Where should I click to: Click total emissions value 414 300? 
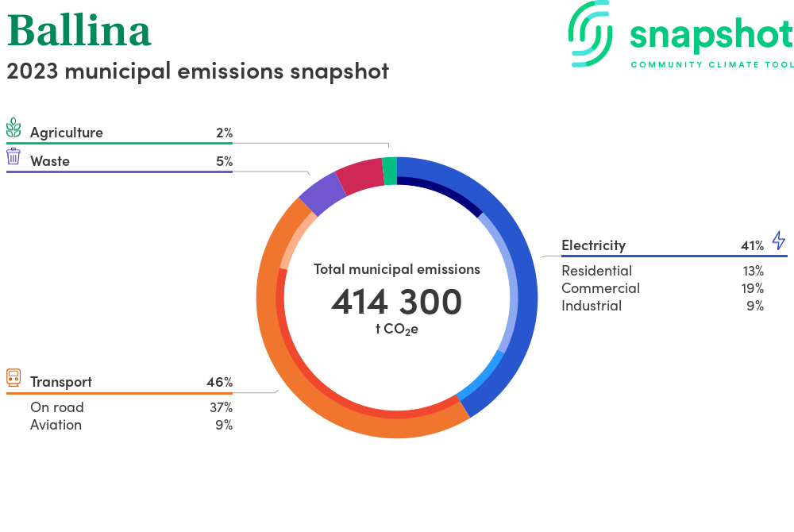[x=396, y=302]
